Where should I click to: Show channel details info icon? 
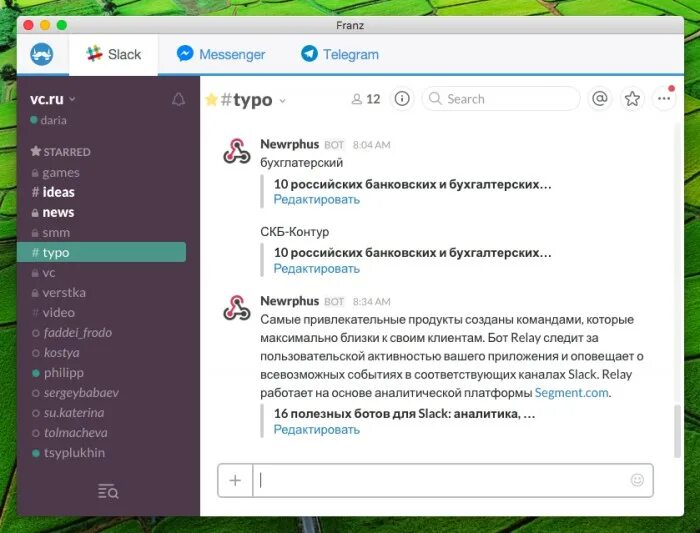click(x=402, y=99)
